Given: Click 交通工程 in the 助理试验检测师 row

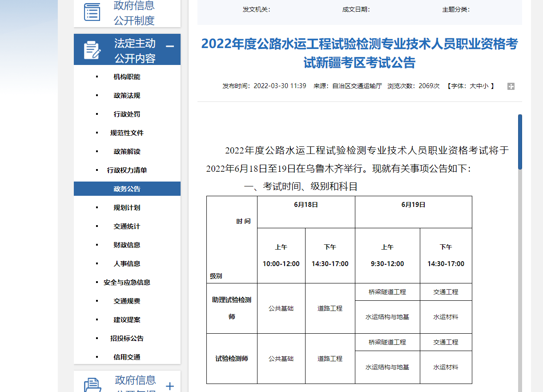Looking at the screenshot, I should click(x=446, y=292).
